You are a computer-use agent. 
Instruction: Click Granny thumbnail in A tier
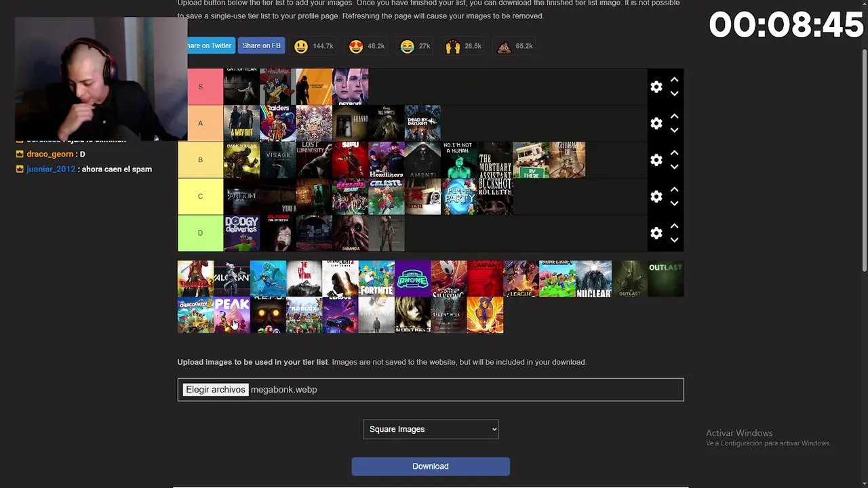tap(351, 123)
